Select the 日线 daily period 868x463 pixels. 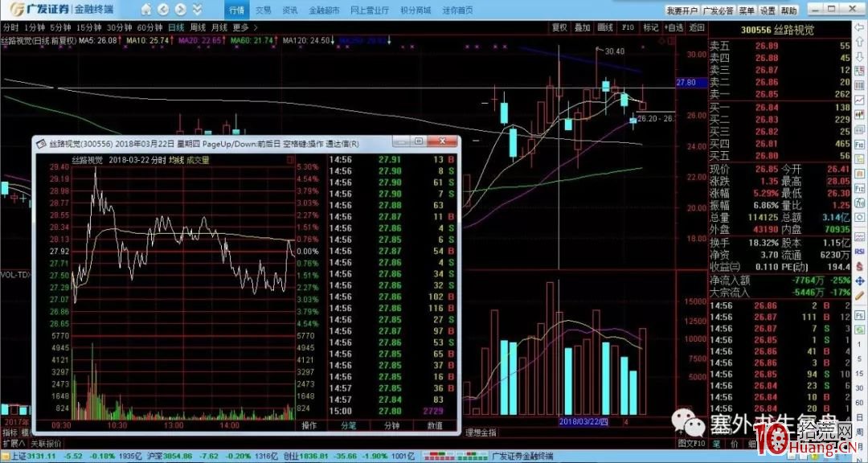[177, 27]
